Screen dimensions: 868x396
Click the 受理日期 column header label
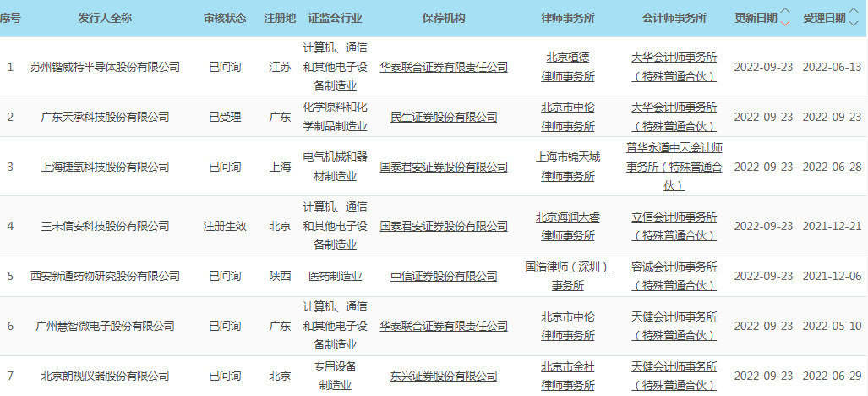824,18
